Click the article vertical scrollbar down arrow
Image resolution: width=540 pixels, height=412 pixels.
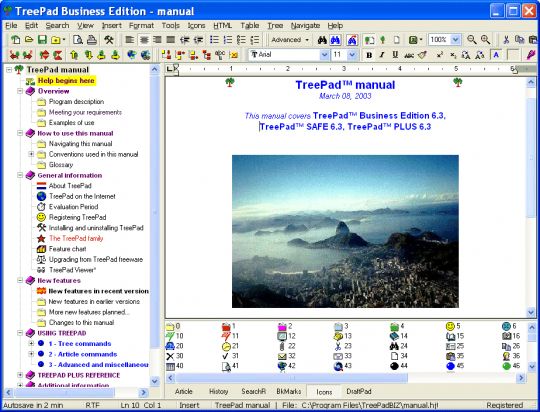(x=531, y=312)
